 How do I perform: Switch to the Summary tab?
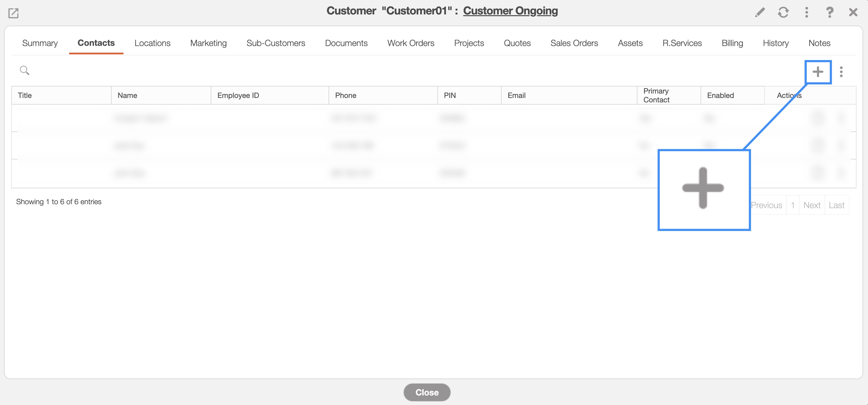click(40, 43)
